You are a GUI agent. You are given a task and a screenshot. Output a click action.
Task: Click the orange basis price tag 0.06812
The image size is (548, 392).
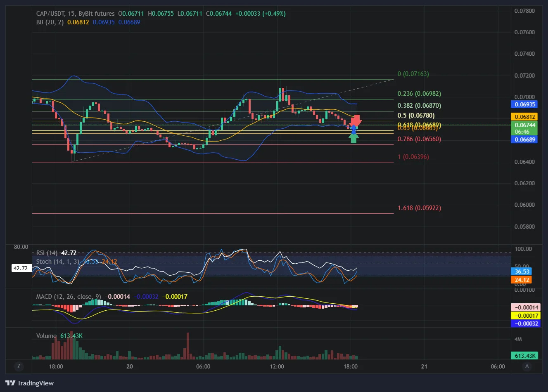coord(524,117)
